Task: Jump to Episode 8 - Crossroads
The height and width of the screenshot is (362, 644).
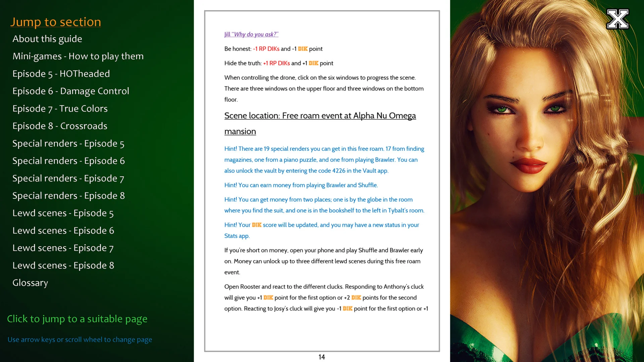Action: (x=60, y=126)
